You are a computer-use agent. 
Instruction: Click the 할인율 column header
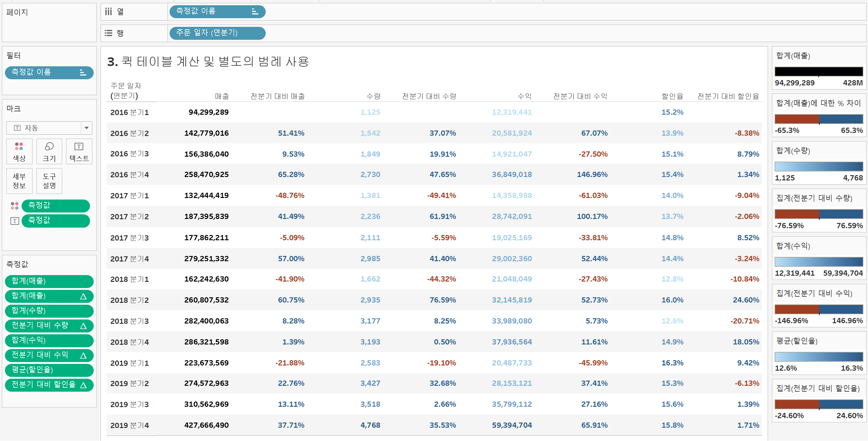[672, 96]
